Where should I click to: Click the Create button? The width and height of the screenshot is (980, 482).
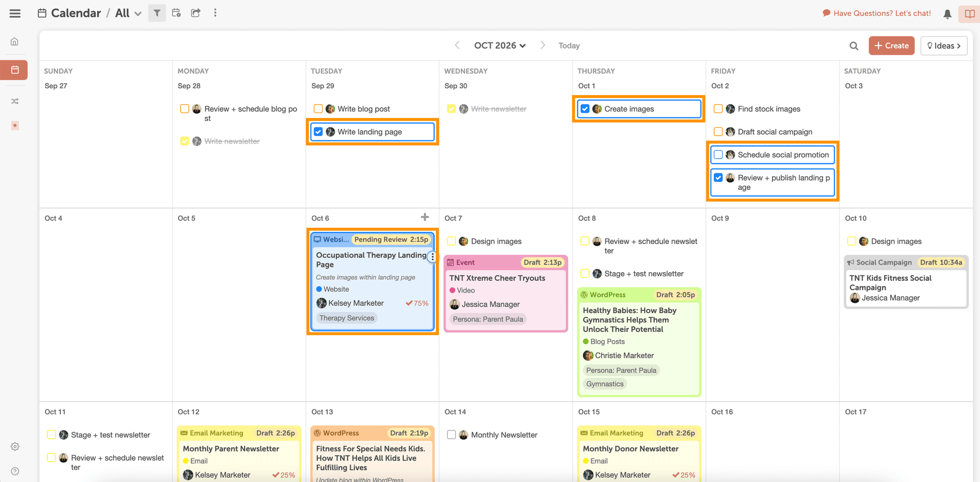891,45
